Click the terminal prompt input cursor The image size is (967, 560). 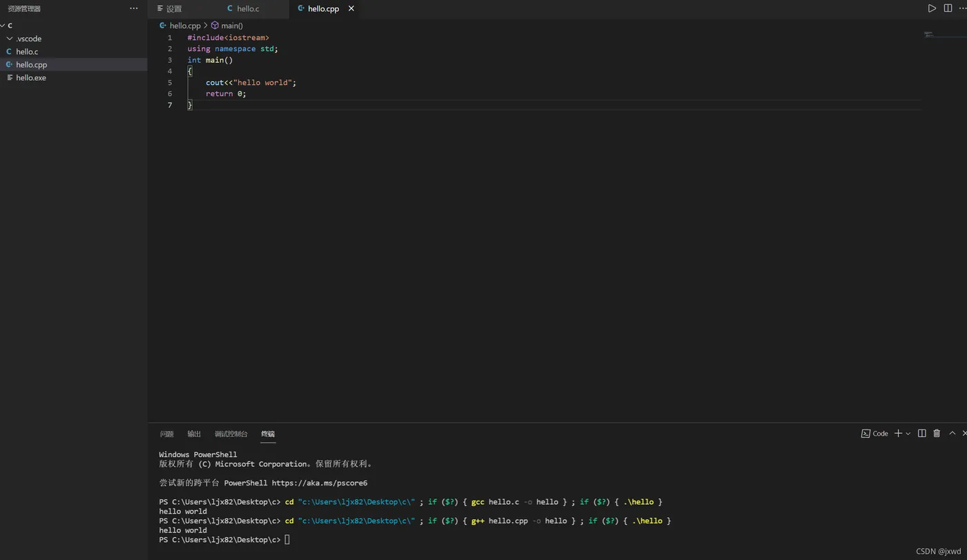pos(287,540)
